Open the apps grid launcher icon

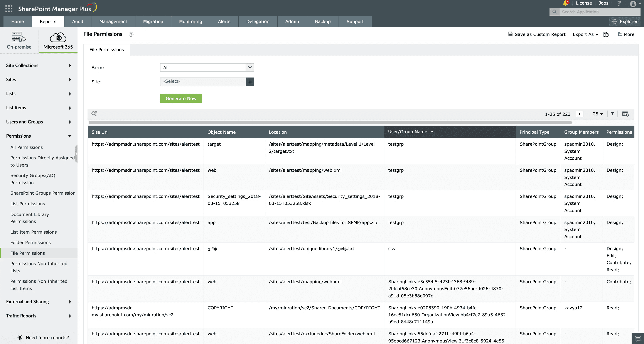tap(9, 9)
